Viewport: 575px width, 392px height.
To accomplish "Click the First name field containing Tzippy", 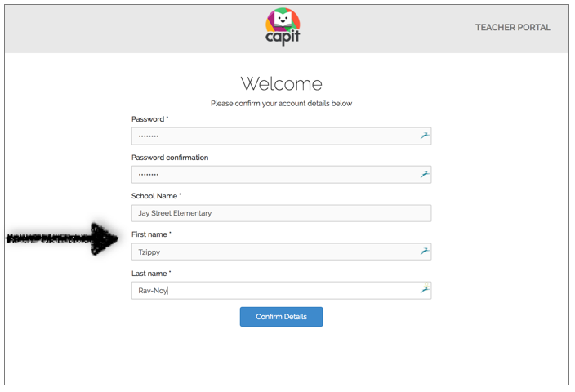I will click(281, 252).
